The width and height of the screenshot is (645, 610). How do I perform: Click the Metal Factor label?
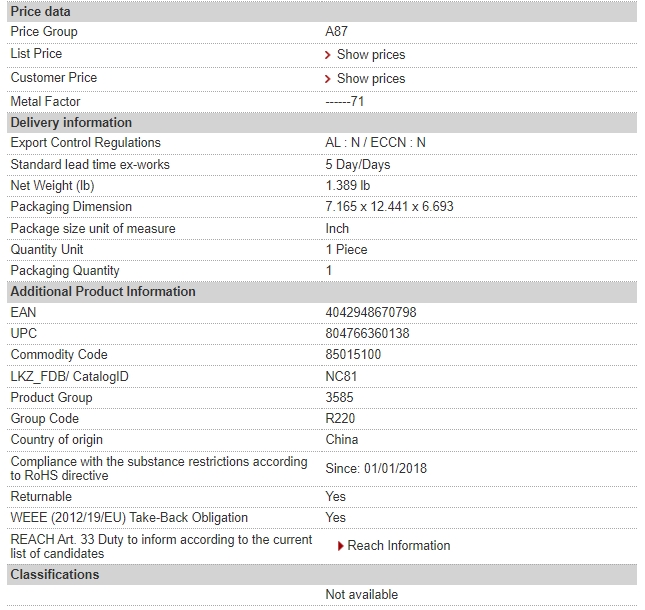click(45, 101)
